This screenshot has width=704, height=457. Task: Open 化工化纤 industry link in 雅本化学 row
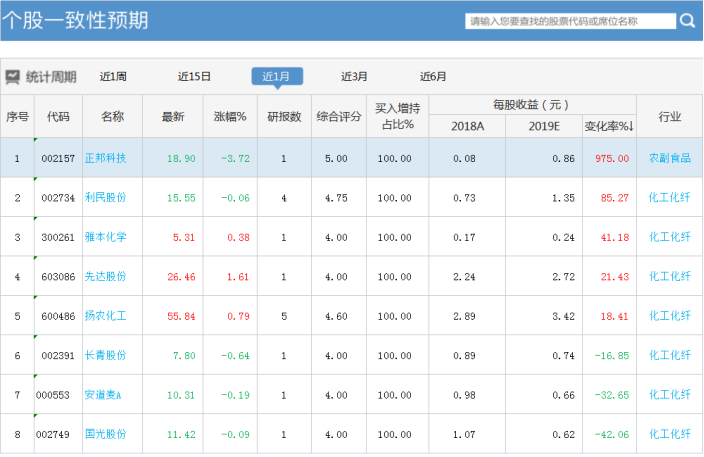pyautogui.click(x=669, y=237)
